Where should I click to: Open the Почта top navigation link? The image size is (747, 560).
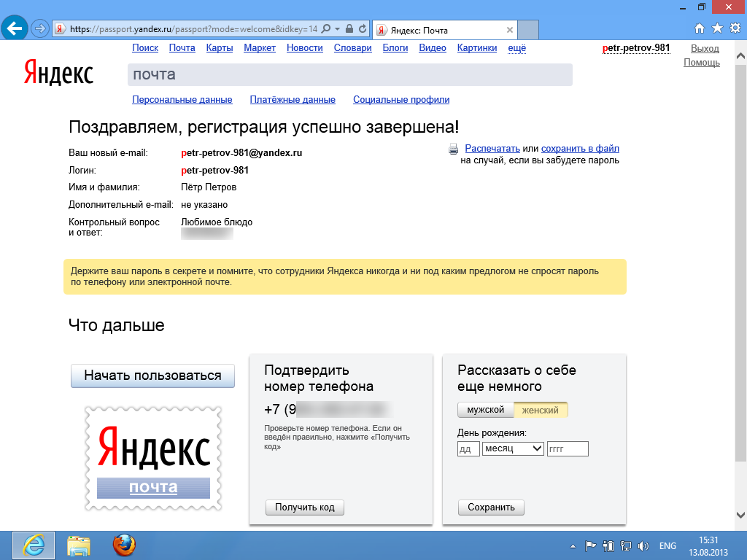tap(182, 47)
